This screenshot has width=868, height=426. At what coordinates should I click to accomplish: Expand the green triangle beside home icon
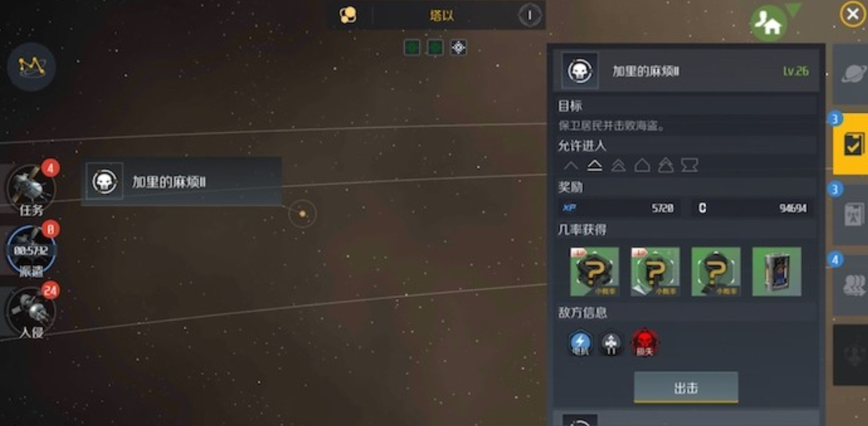coord(793,9)
